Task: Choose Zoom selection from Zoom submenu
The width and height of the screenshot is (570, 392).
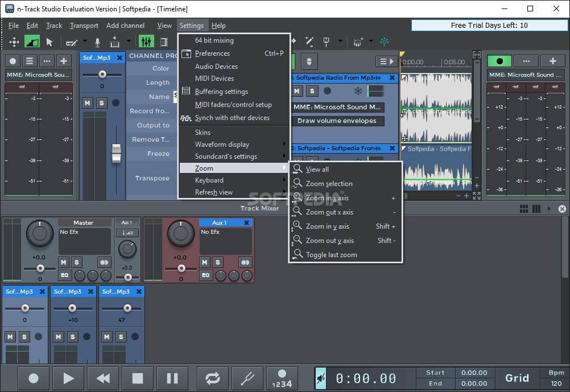Action: 345,184
